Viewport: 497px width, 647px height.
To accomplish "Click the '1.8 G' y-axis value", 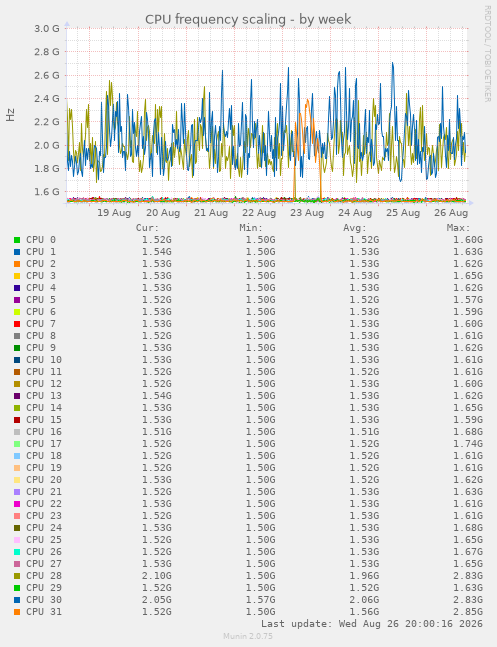I will click(x=47, y=168).
